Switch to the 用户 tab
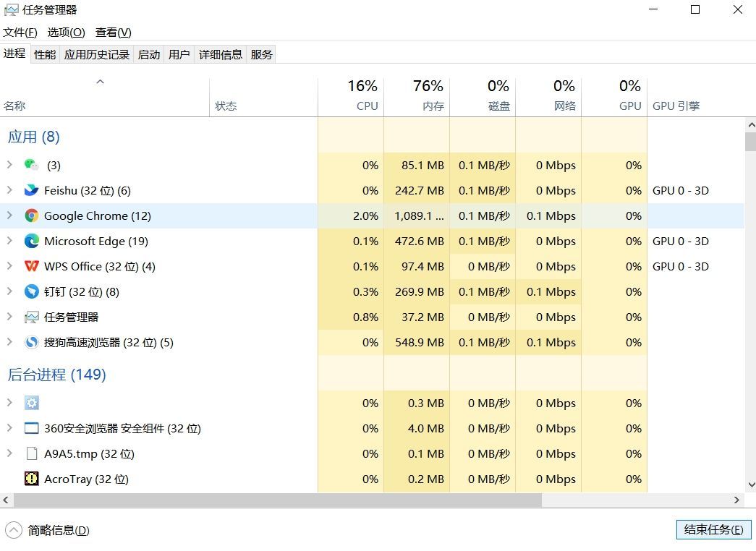This screenshot has width=756, height=551. [x=179, y=54]
